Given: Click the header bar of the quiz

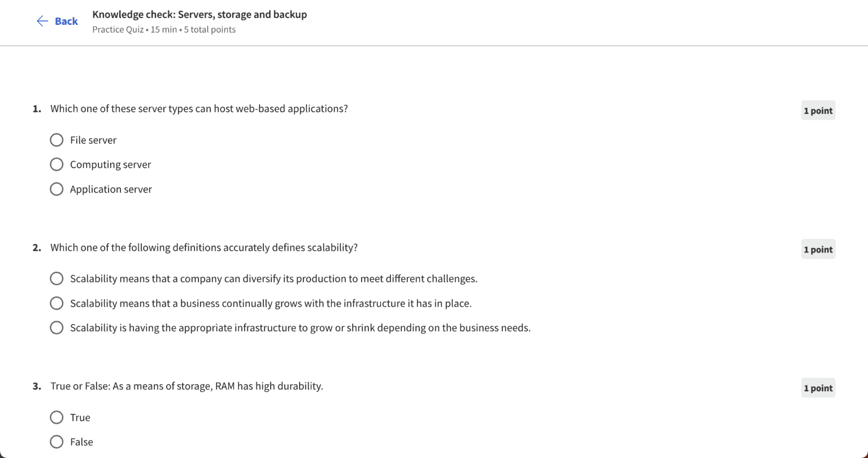Looking at the screenshot, I should (434, 23).
